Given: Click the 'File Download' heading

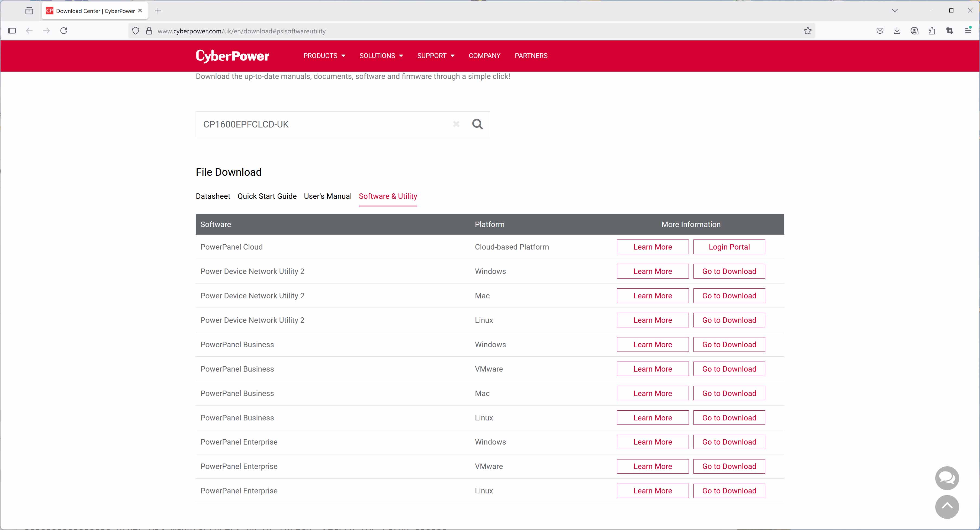Looking at the screenshot, I should pos(229,172).
